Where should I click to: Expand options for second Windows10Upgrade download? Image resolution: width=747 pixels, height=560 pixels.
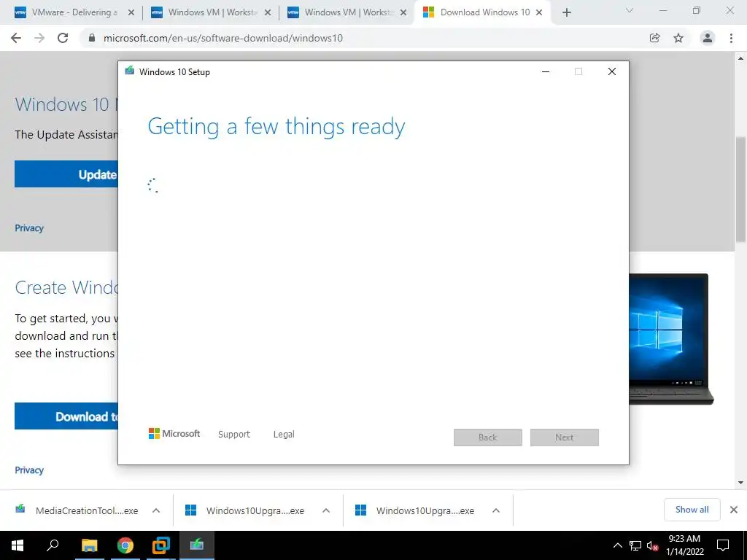coord(496,510)
